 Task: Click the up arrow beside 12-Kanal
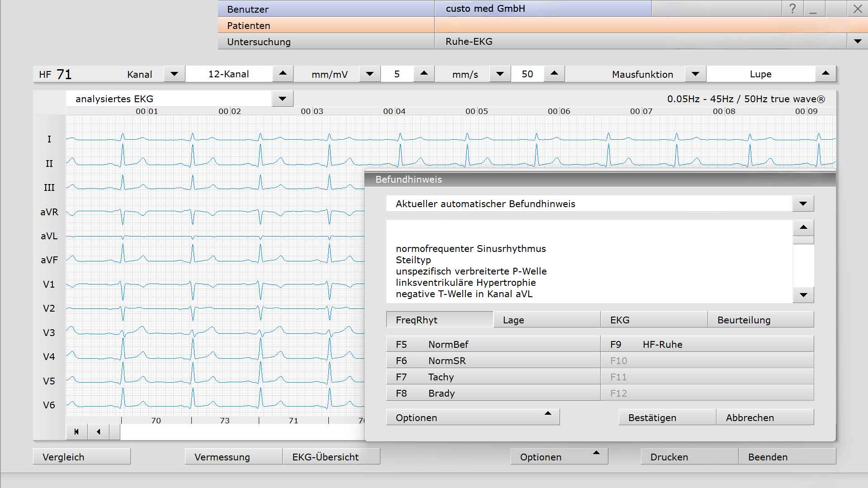coord(283,74)
